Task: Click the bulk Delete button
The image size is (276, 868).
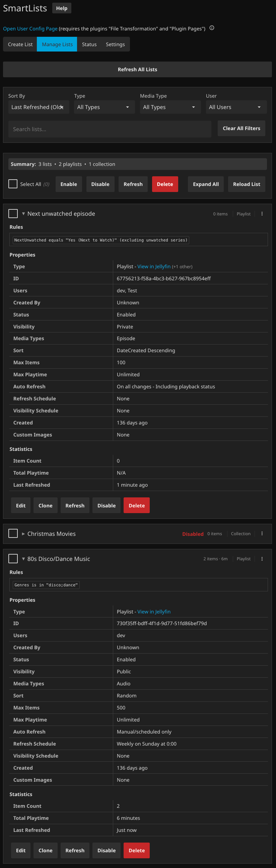Action: click(x=165, y=184)
